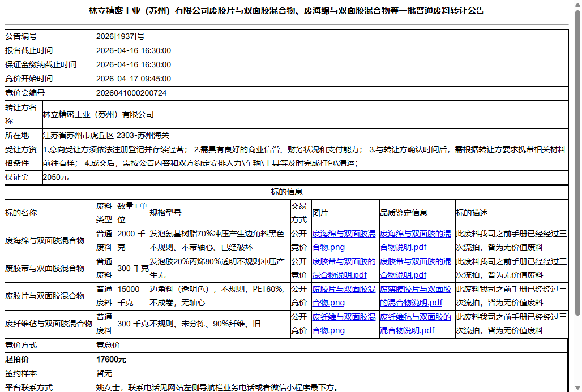
Task: Click the scrollbar down arrow
Action: pos(577,388)
